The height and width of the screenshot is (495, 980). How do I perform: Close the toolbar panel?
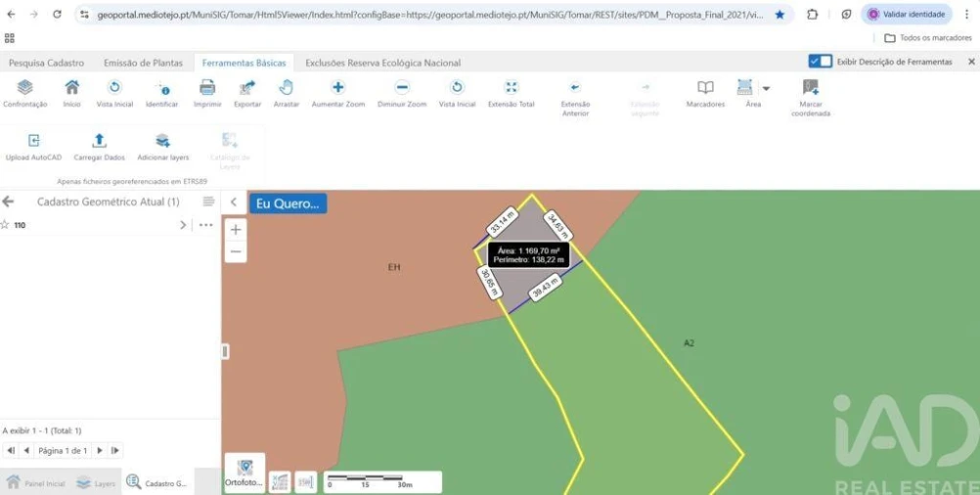click(x=971, y=62)
